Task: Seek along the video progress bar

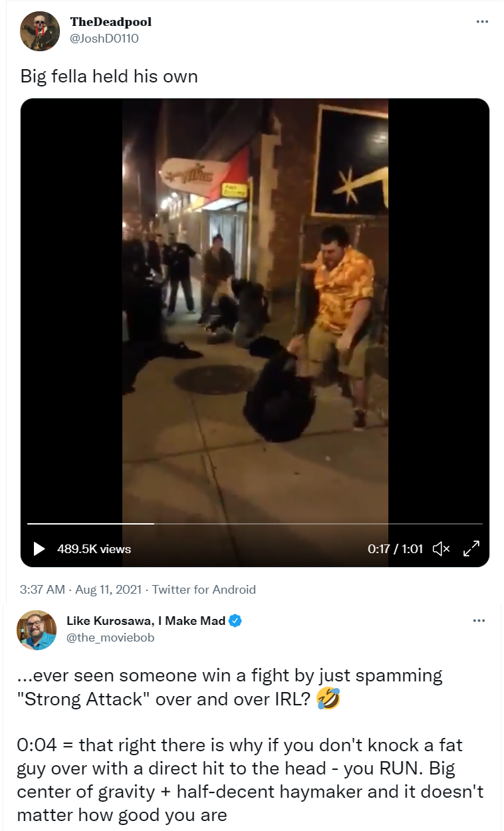Action: point(255,524)
